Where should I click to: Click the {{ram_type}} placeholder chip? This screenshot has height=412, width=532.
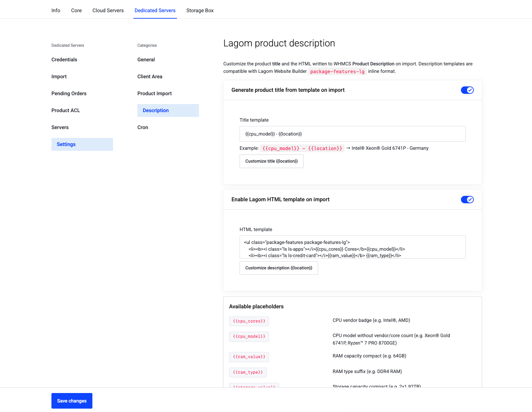click(248, 372)
